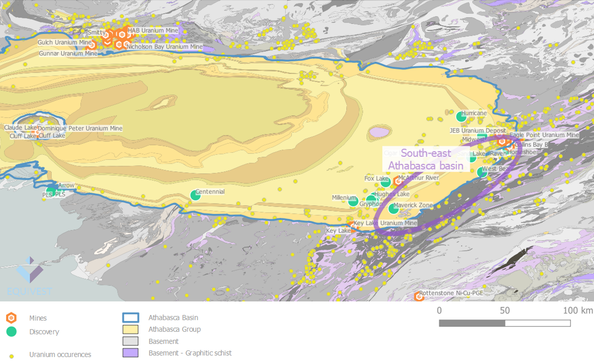Click the 'Collins Bay B' label
Screen dimensions: 594x364
coord(532,145)
